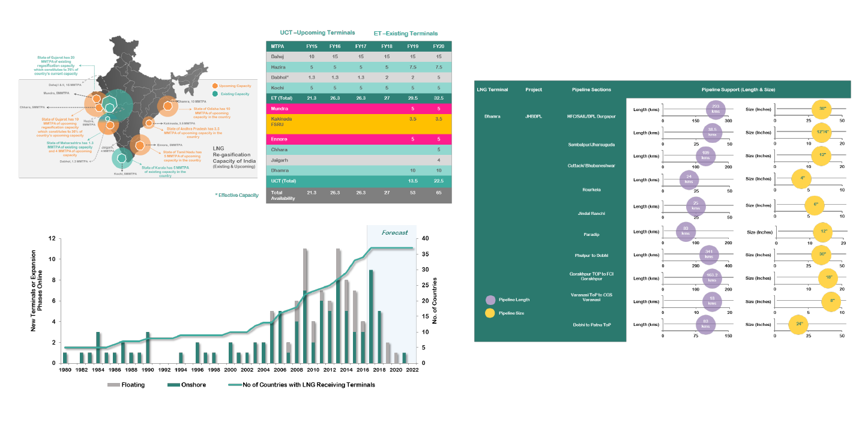Click the teal Existing Capacity legend dot
The width and height of the screenshot is (868, 422).
coord(215,94)
